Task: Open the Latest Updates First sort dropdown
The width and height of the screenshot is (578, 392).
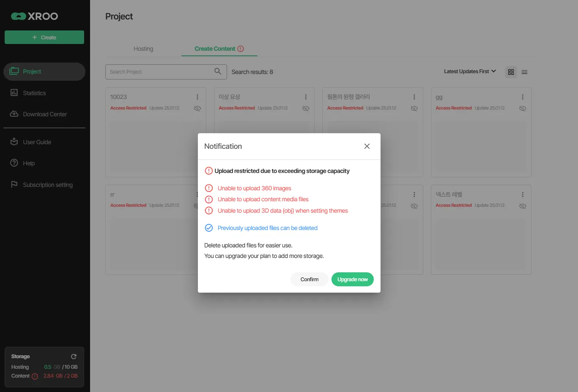Action: [x=470, y=71]
